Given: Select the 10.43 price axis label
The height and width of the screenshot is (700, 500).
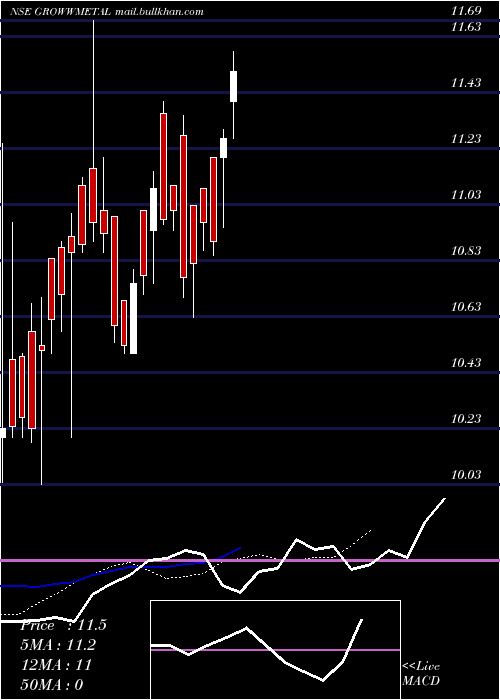Looking at the screenshot, I should click(466, 362).
